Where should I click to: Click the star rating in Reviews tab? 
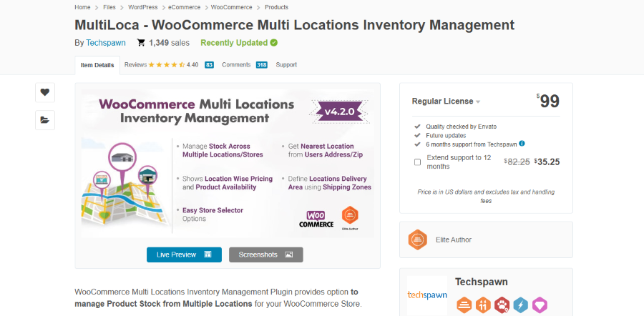tap(166, 65)
